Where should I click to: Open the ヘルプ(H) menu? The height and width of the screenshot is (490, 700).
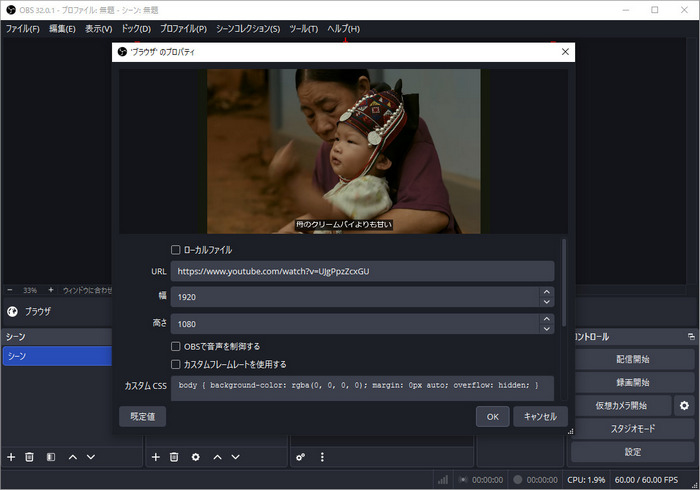(343, 29)
